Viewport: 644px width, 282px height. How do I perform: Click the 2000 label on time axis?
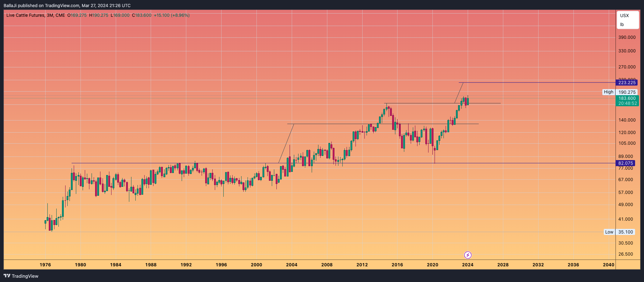256,265
